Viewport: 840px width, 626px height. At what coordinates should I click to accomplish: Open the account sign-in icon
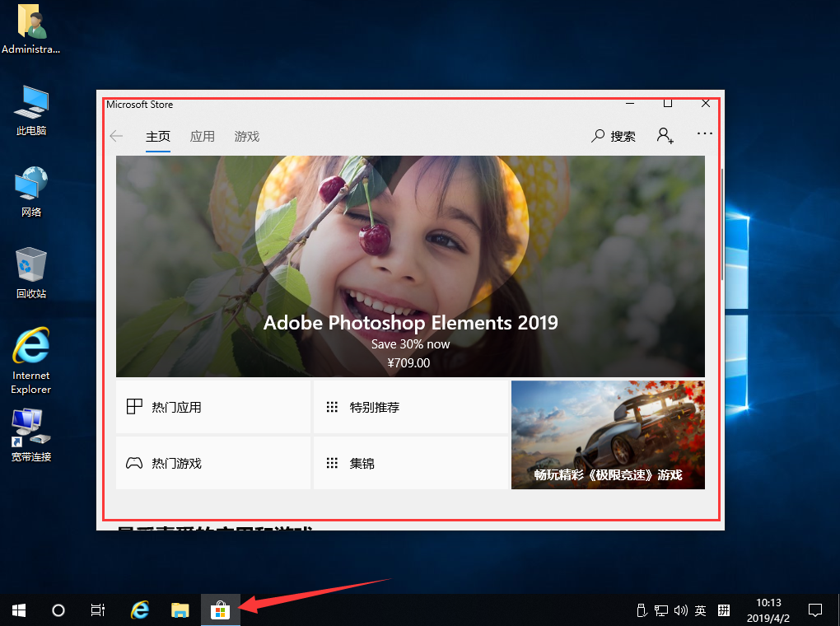665,136
